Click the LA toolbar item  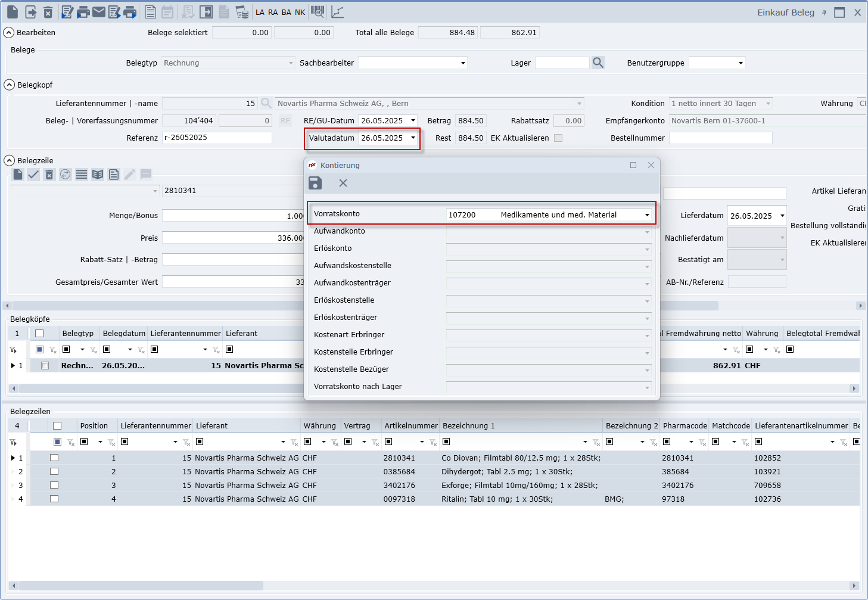point(260,12)
